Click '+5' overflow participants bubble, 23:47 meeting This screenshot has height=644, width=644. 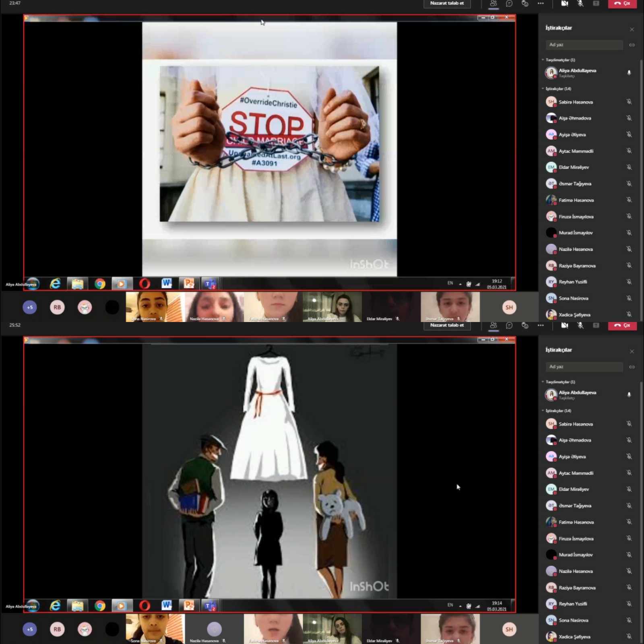coord(30,307)
